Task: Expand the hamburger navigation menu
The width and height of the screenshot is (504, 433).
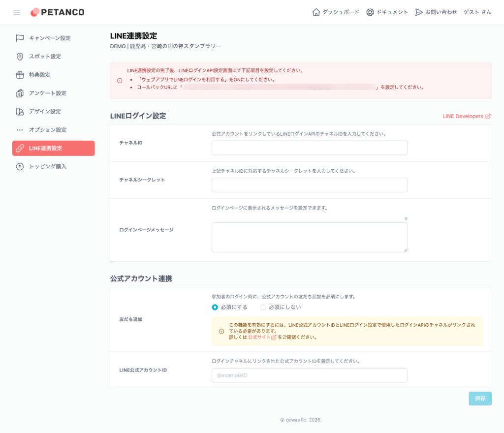Action: [x=17, y=12]
